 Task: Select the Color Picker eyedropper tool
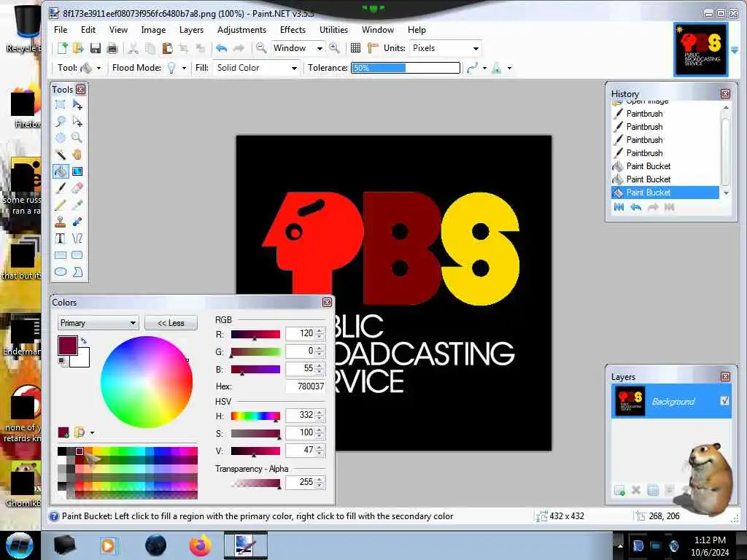point(77,205)
